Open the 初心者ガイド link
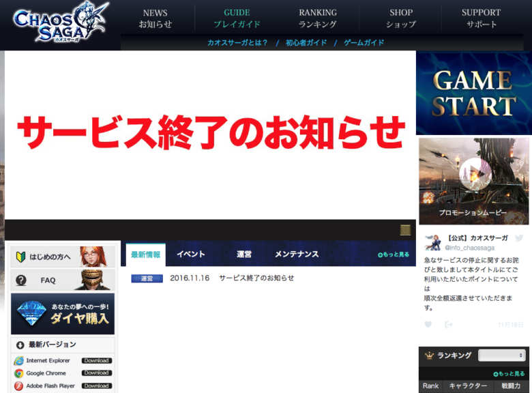This screenshot has width=532, height=393. (306, 42)
